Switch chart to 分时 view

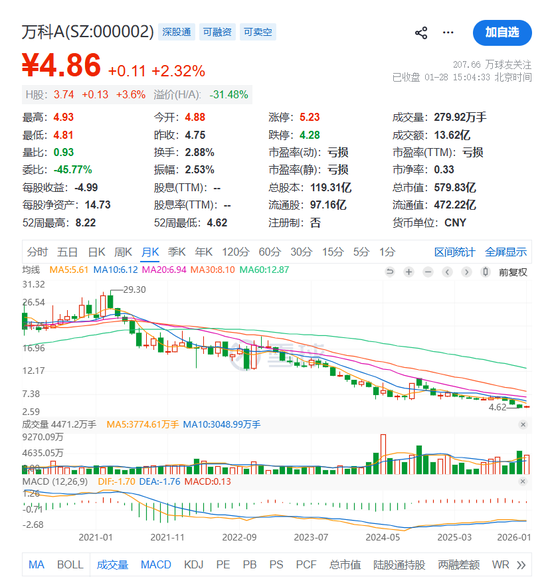(37, 252)
